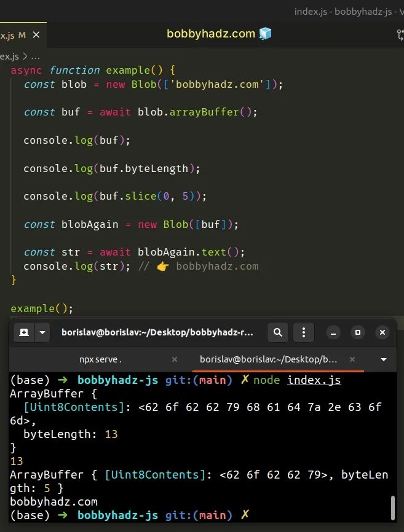The image size is (404, 532).
Task: Close the borislav@borislav terminal tab
Action: pos(352,359)
